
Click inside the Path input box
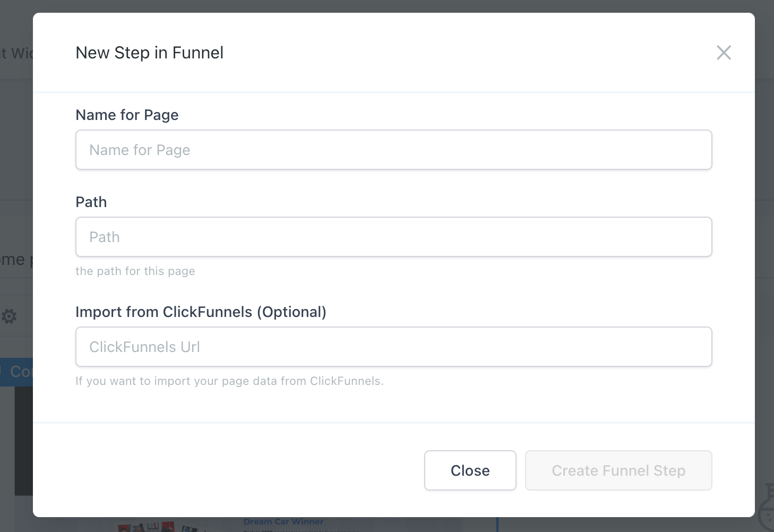pos(393,237)
